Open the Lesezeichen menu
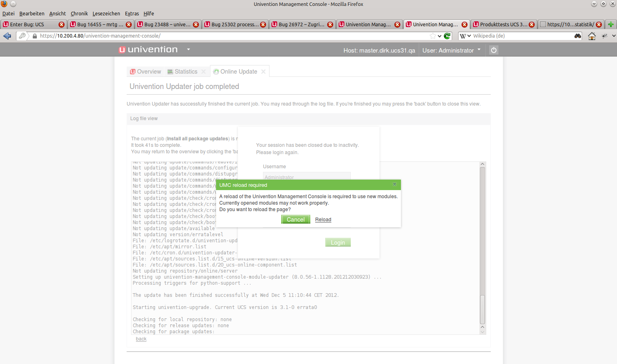This screenshot has height=364, width=617. (106, 13)
